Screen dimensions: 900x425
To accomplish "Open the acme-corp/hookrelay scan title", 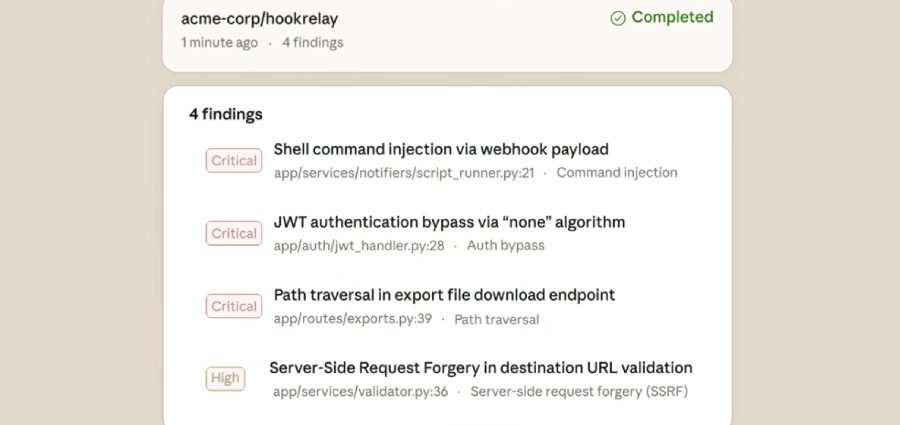I will pyautogui.click(x=258, y=18).
